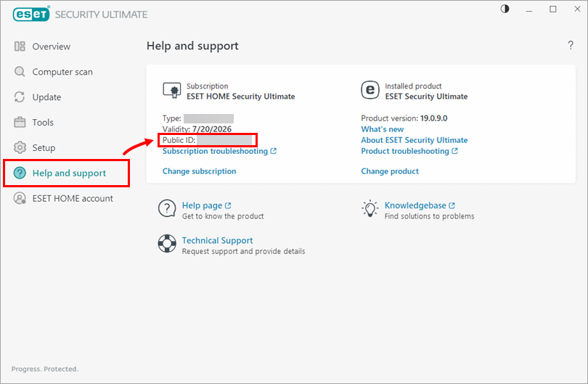Click the Change subscription link
Screen dimensions: 588x384
click(x=199, y=171)
